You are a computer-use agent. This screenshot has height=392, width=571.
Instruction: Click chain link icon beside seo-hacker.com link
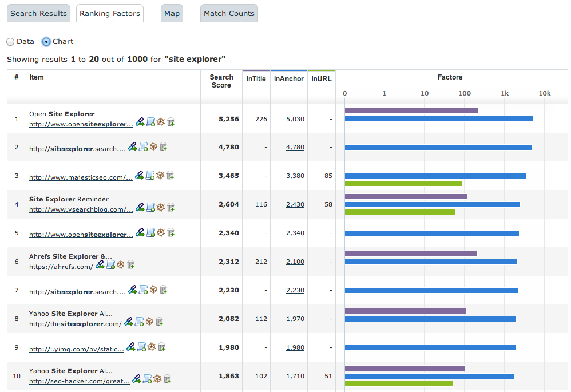click(x=137, y=379)
